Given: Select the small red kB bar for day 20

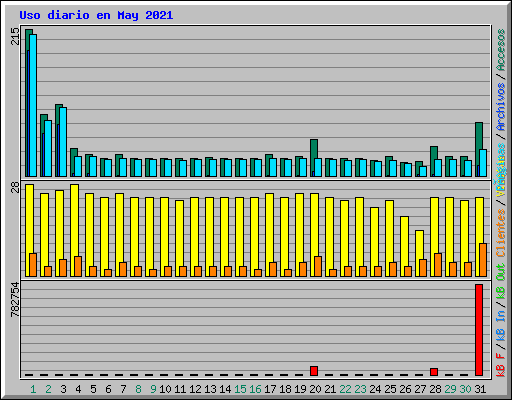Looking at the screenshot, I should 314,371.
